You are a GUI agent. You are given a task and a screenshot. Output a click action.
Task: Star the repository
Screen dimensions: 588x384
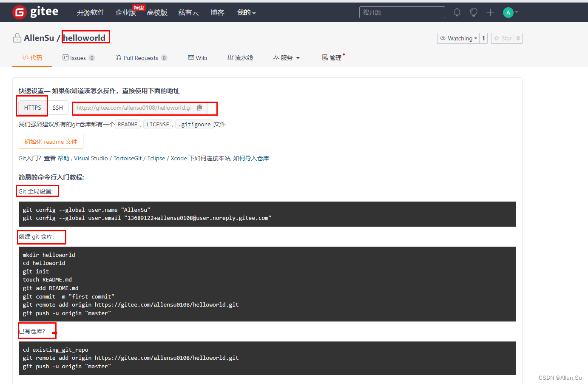coord(503,38)
